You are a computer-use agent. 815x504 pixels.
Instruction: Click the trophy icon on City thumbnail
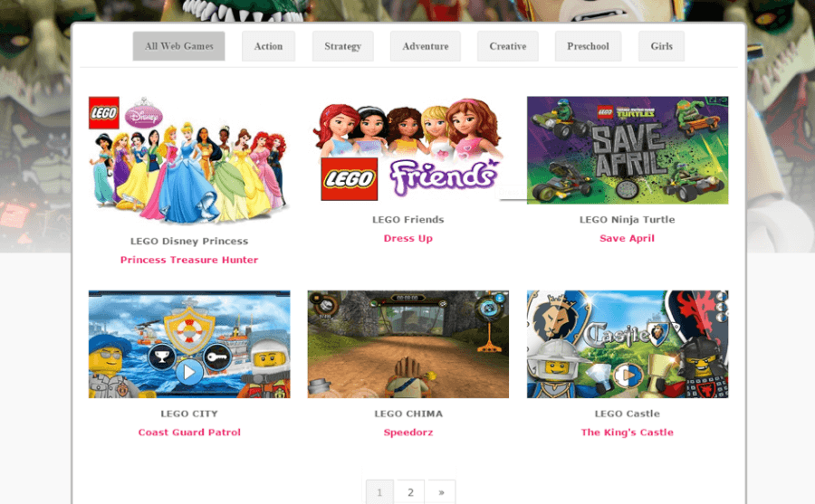pos(162,356)
